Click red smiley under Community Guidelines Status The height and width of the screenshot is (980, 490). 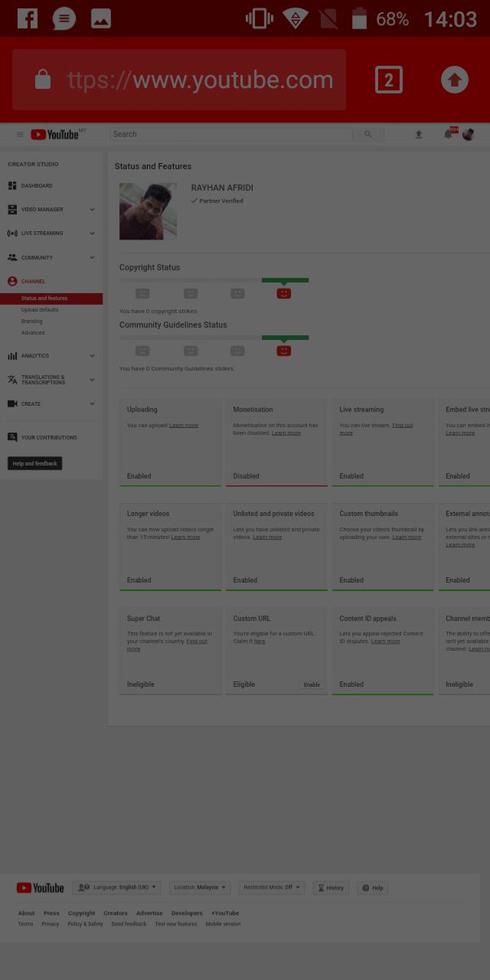click(x=283, y=350)
